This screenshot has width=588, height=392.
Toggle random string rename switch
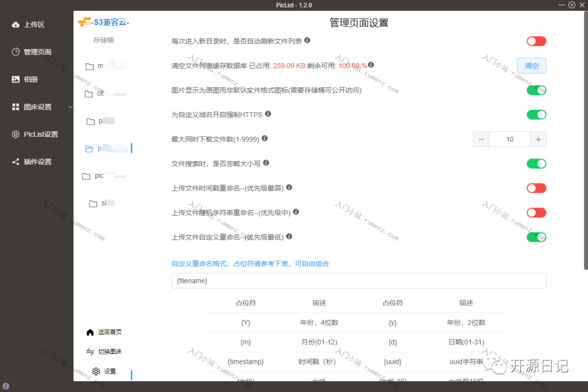point(536,213)
